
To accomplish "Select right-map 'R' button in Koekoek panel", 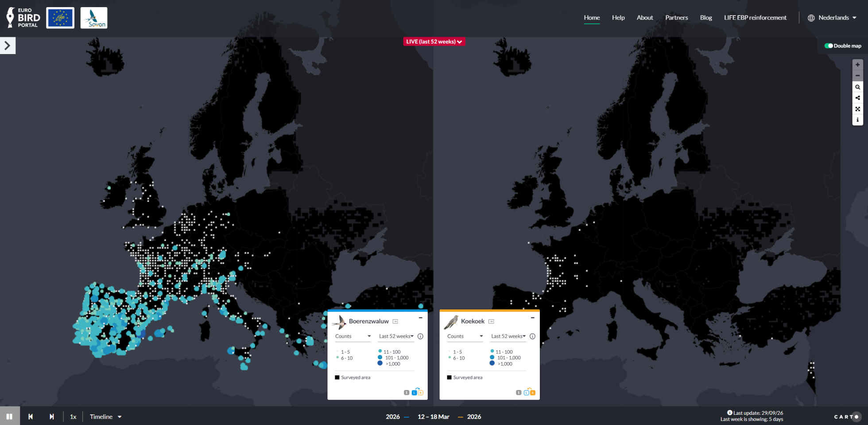I will click(x=533, y=393).
